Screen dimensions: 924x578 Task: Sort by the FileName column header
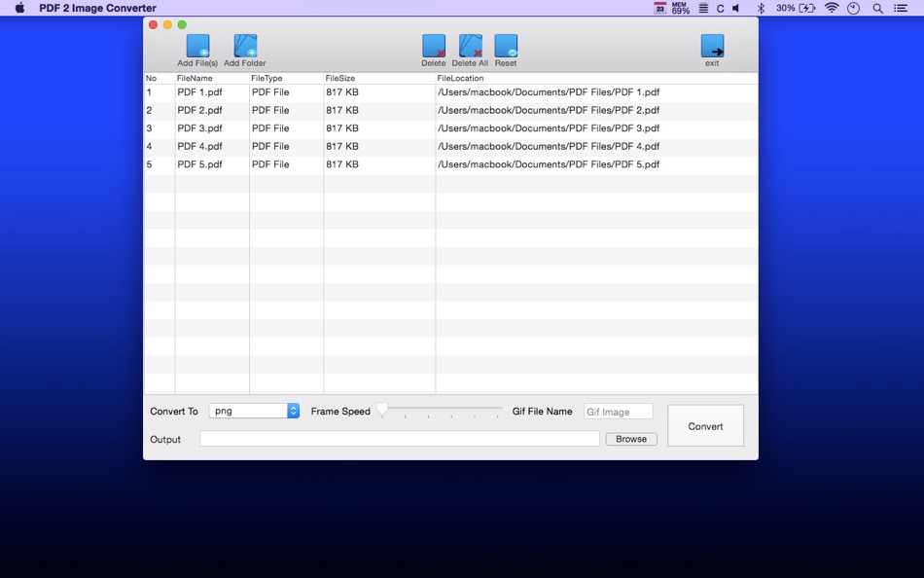pos(195,78)
